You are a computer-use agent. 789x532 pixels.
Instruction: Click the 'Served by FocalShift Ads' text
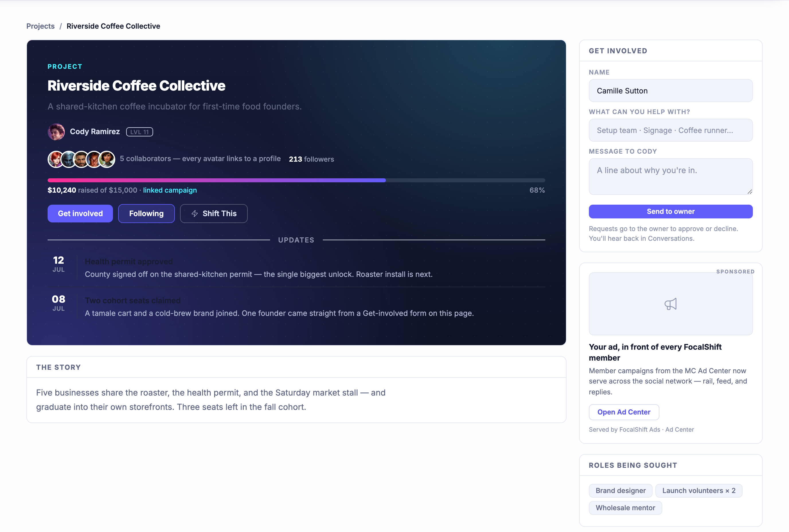[624, 429]
